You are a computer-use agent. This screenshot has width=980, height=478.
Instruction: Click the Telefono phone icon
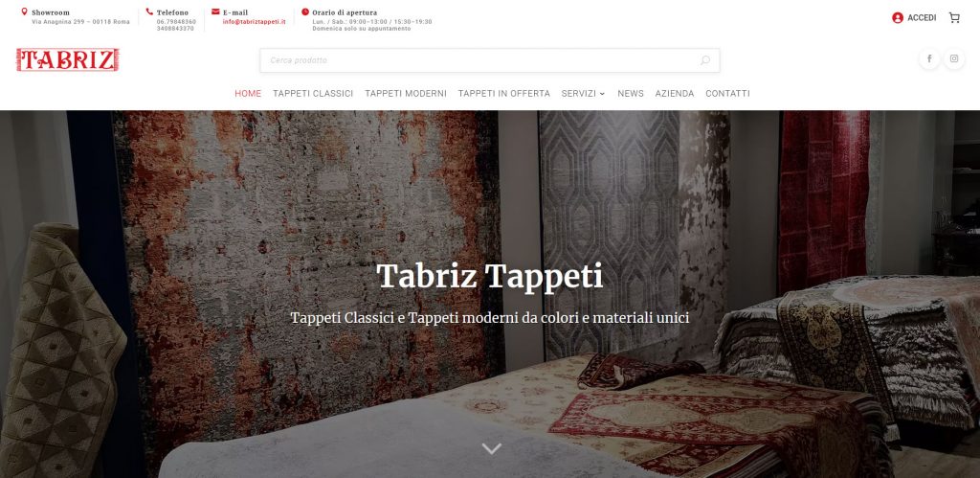pyautogui.click(x=149, y=11)
